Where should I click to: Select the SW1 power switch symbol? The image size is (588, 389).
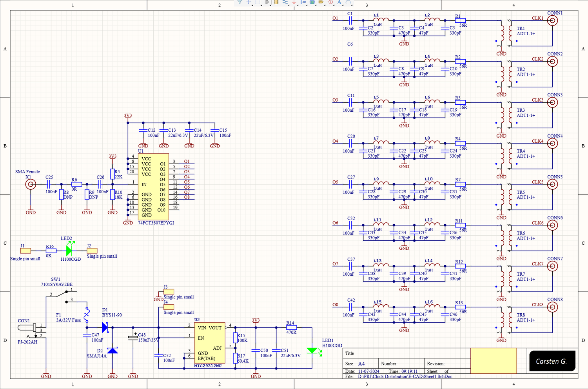pos(63,296)
